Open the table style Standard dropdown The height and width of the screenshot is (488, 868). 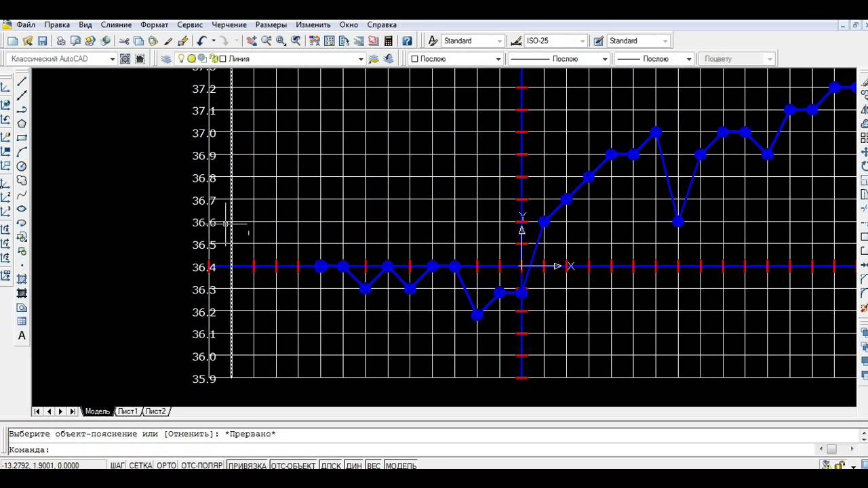(x=638, y=41)
